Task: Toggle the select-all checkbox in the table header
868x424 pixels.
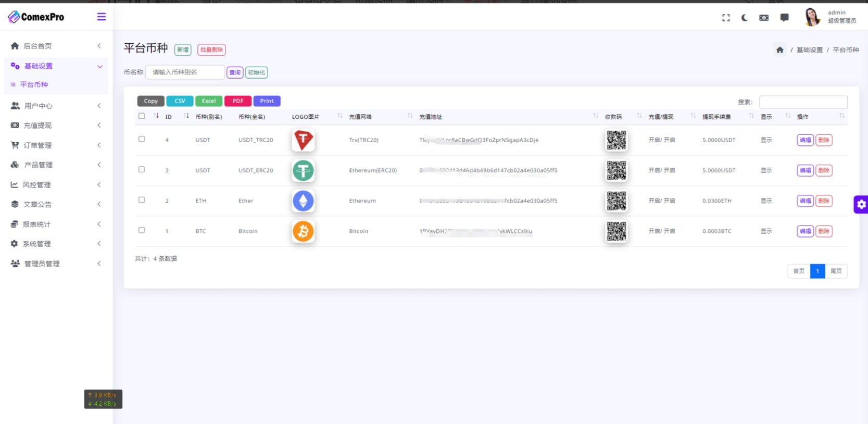Action: coord(142,116)
